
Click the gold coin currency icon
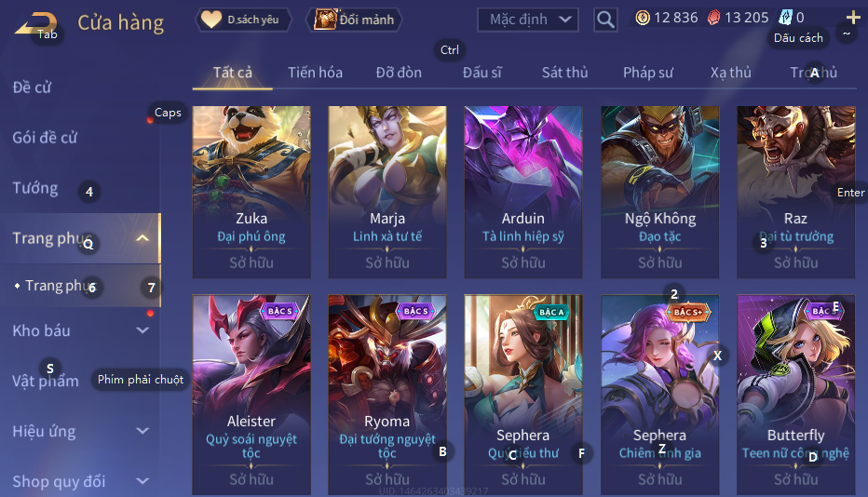pos(642,18)
